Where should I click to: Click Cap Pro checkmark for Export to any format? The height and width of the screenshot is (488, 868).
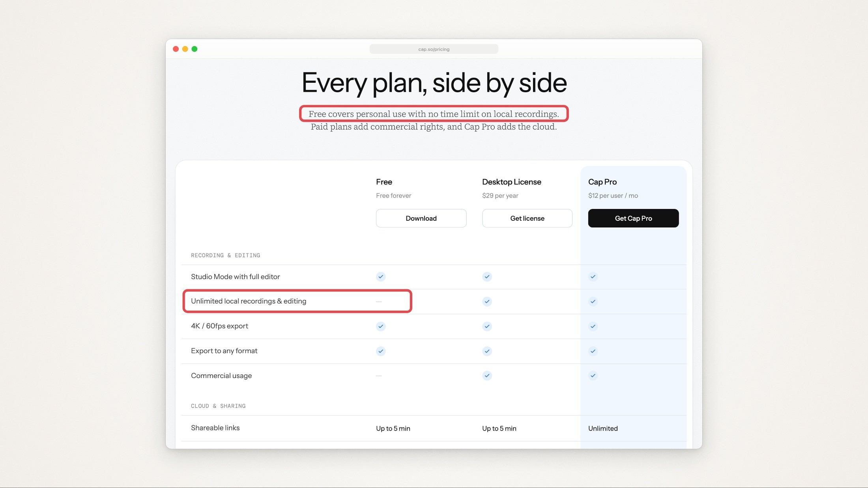[593, 351]
